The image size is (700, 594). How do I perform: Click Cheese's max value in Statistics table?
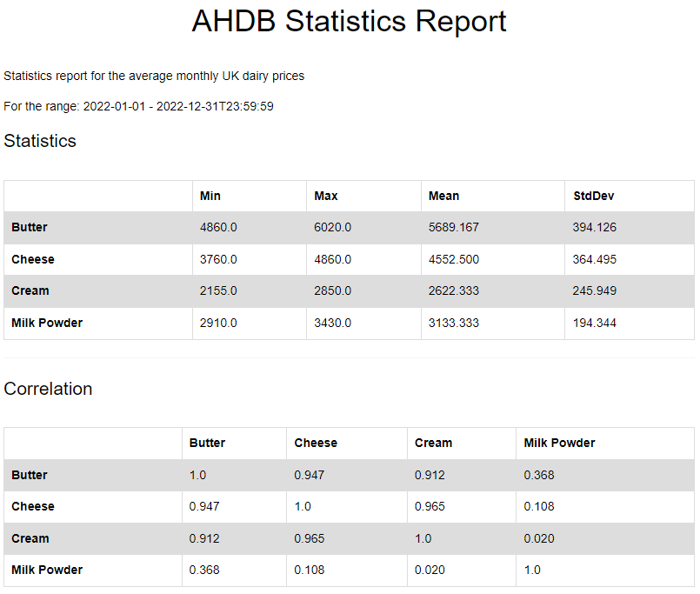pos(333,259)
